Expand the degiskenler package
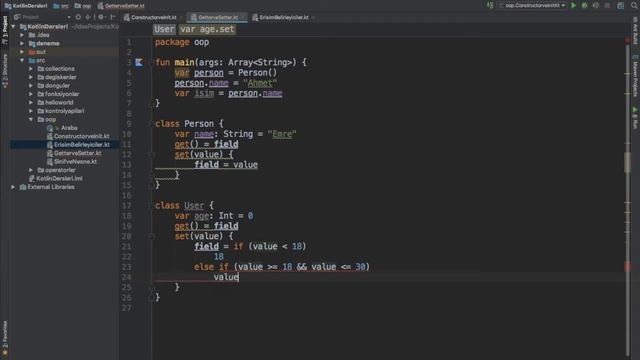640x360 pixels. 31,77
